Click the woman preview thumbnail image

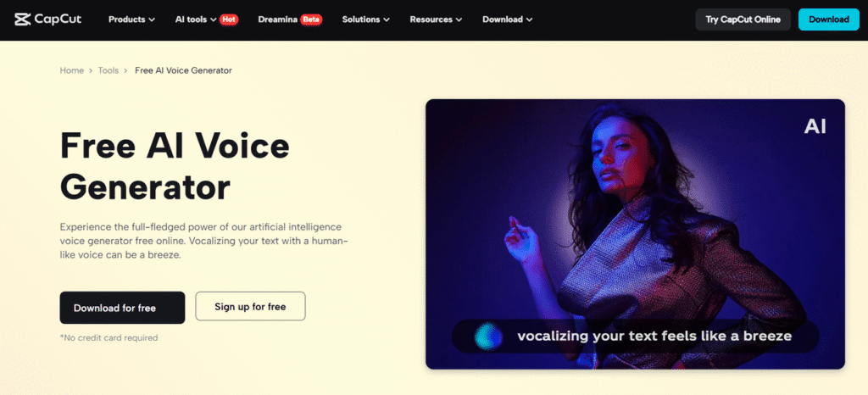[x=635, y=234]
